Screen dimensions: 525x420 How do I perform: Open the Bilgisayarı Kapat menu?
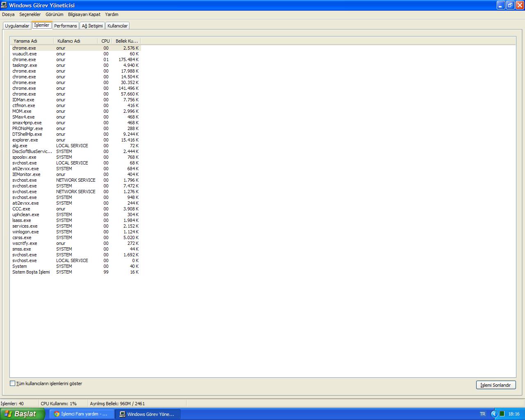pyautogui.click(x=84, y=14)
